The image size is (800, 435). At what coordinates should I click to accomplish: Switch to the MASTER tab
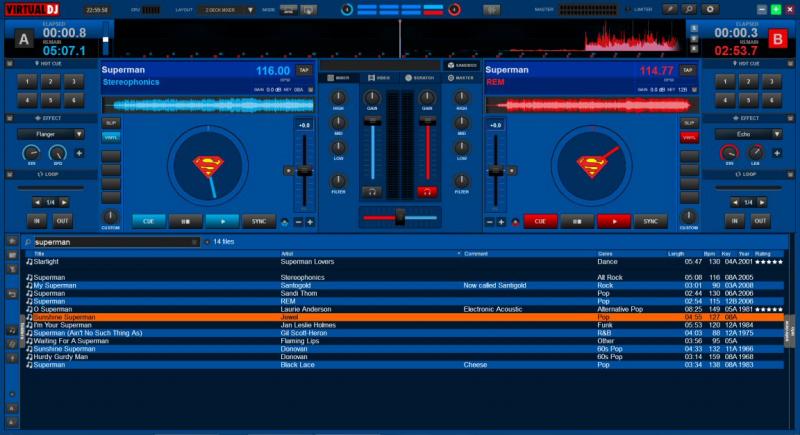[x=461, y=78]
